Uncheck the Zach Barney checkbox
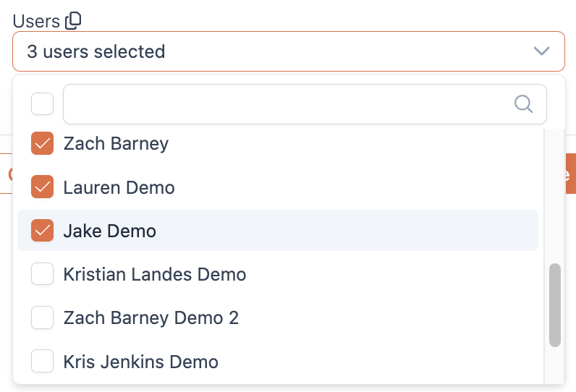576x392 pixels. [x=43, y=144]
